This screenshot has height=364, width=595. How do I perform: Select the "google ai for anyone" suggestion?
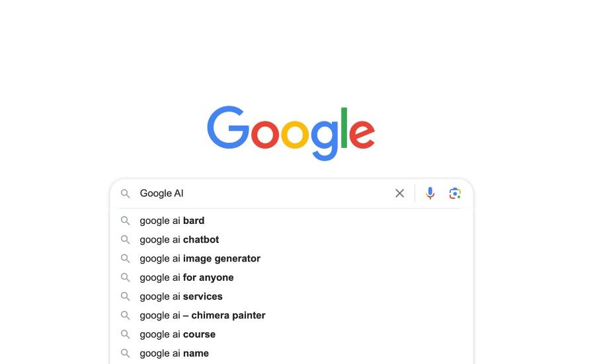click(x=186, y=277)
